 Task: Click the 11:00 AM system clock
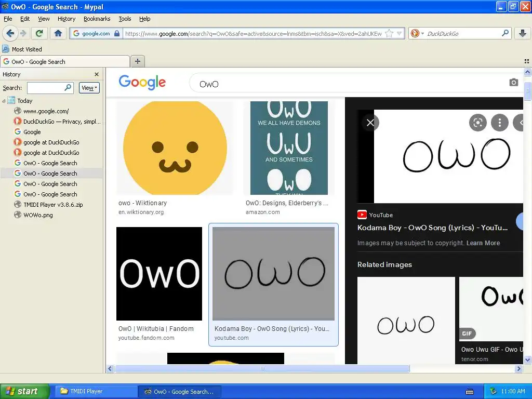513,391
